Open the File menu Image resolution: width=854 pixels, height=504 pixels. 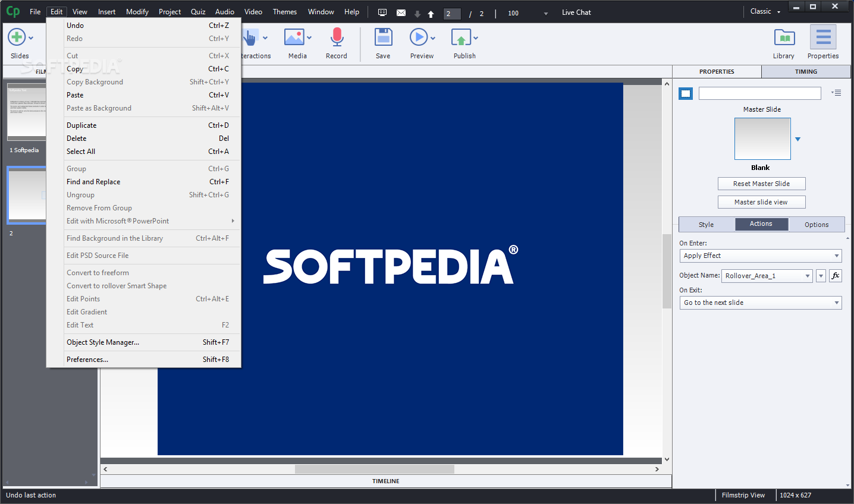click(x=35, y=12)
